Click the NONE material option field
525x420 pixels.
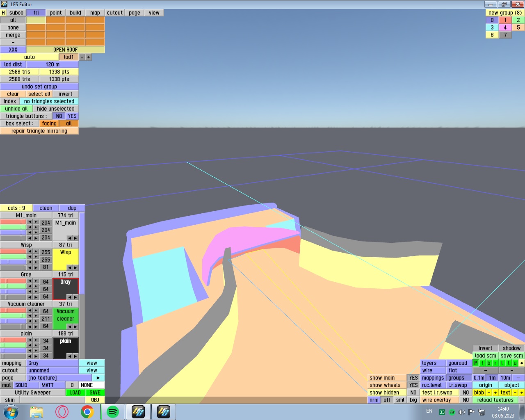coord(92,385)
